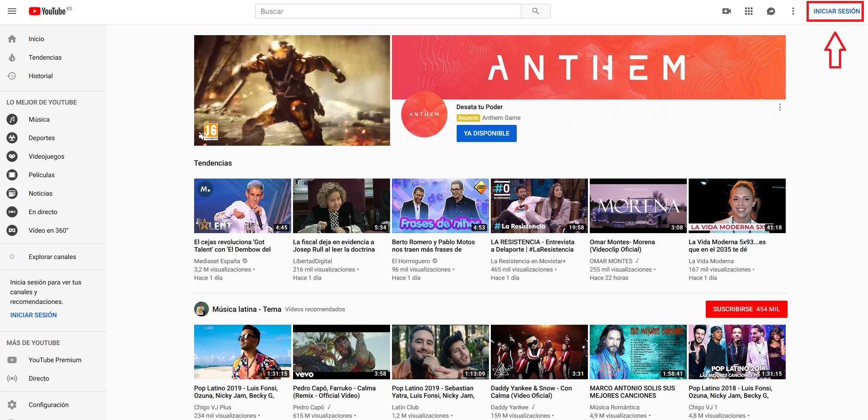
Task: Click the Inicio home icon
Action: coord(12,39)
